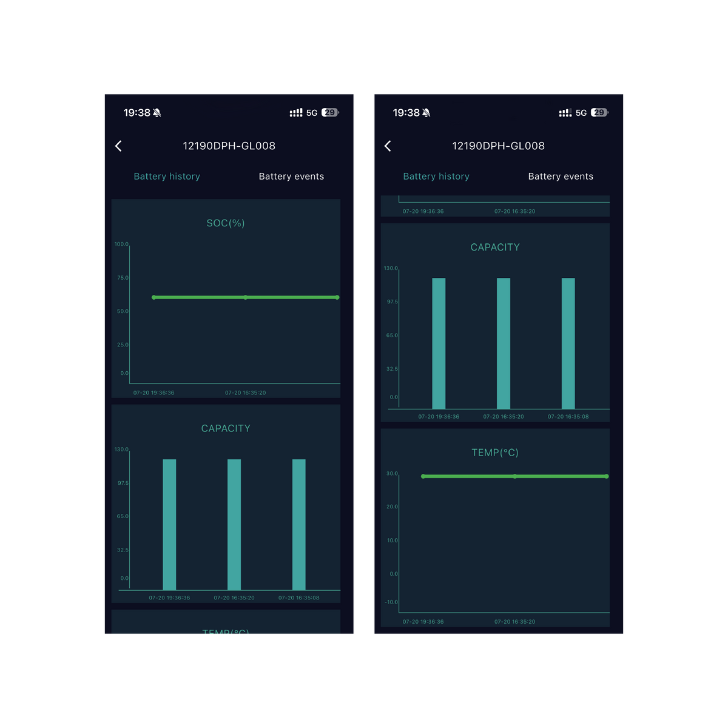Tap 97.5 axis label on right phone CAPACITY chart
The height and width of the screenshot is (728, 728).
coord(393,302)
